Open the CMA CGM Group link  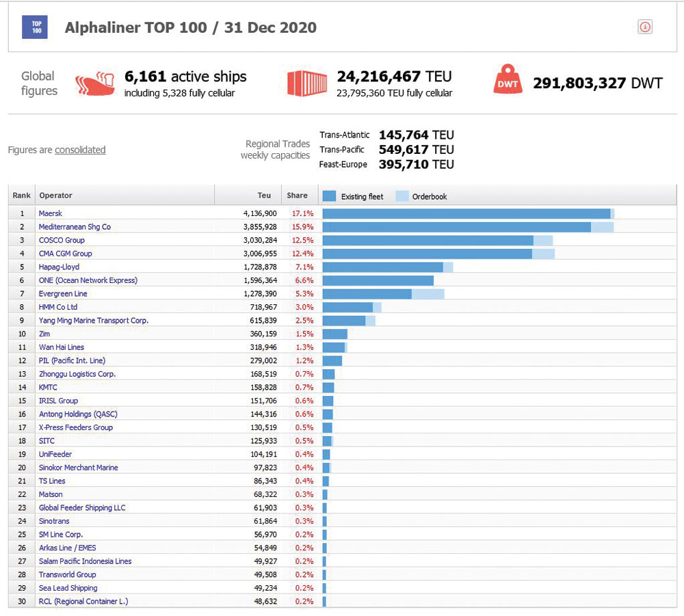66,254
